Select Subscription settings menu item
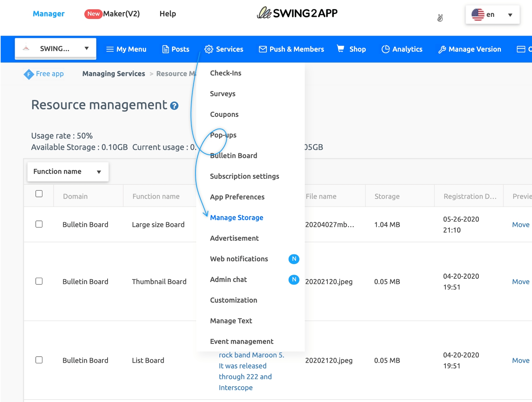 [x=244, y=177]
